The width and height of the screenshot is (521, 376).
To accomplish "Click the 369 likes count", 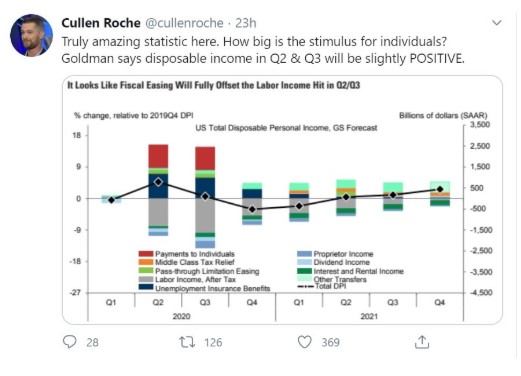I will pos(330,342).
